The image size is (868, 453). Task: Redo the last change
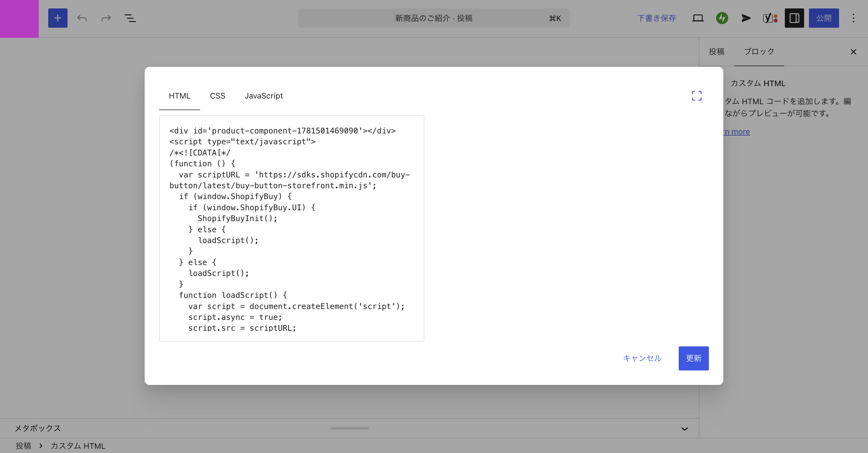click(x=106, y=18)
